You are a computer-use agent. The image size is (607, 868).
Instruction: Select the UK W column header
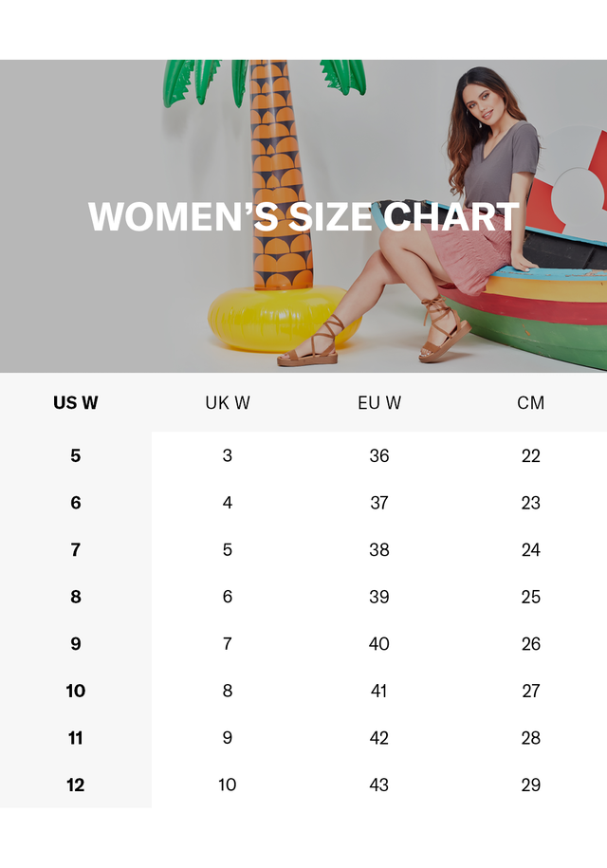[228, 402]
